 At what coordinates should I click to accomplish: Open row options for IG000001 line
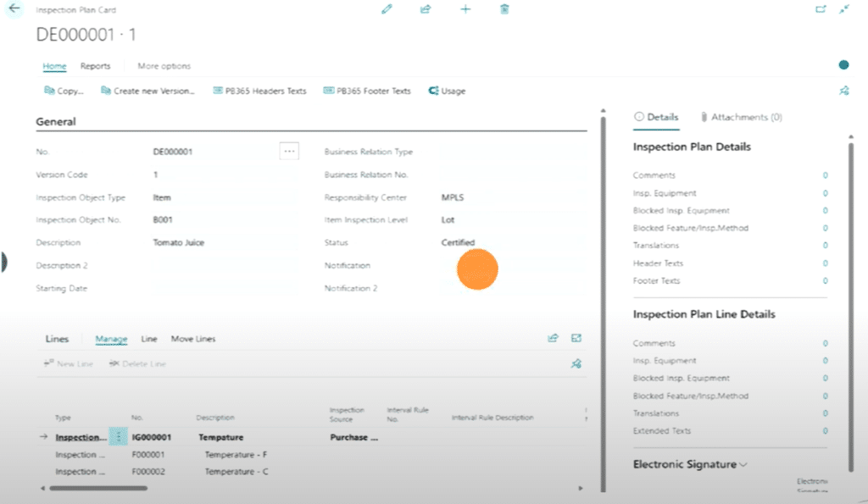tap(119, 438)
